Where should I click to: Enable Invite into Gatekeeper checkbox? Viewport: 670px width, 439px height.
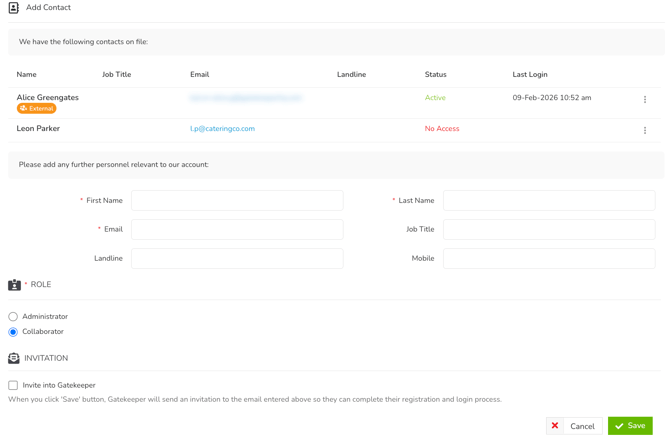[13, 385]
